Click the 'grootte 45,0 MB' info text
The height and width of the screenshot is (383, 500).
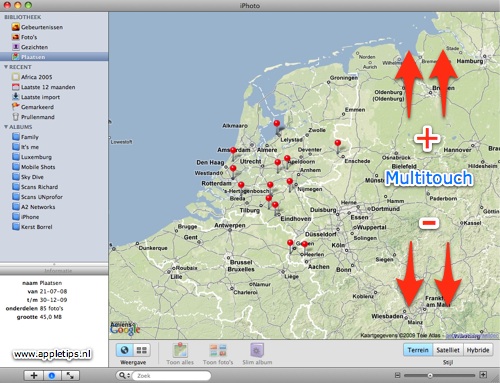(x=39, y=317)
